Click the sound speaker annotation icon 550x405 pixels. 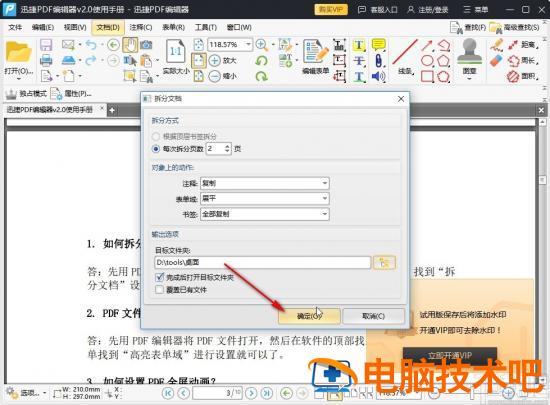378,76
